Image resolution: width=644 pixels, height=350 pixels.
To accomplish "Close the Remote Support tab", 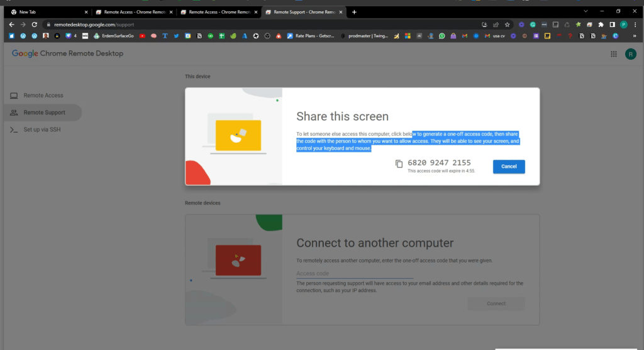I will [x=341, y=12].
